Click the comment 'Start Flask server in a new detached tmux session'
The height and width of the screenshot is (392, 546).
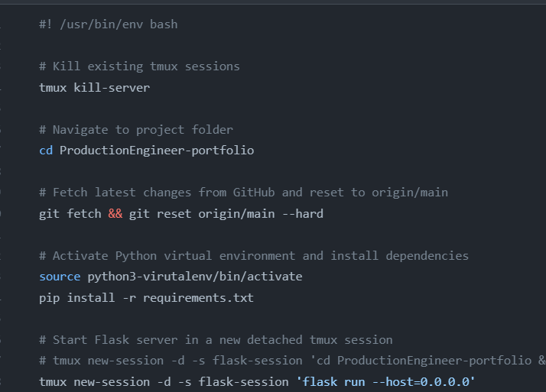(216, 340)
